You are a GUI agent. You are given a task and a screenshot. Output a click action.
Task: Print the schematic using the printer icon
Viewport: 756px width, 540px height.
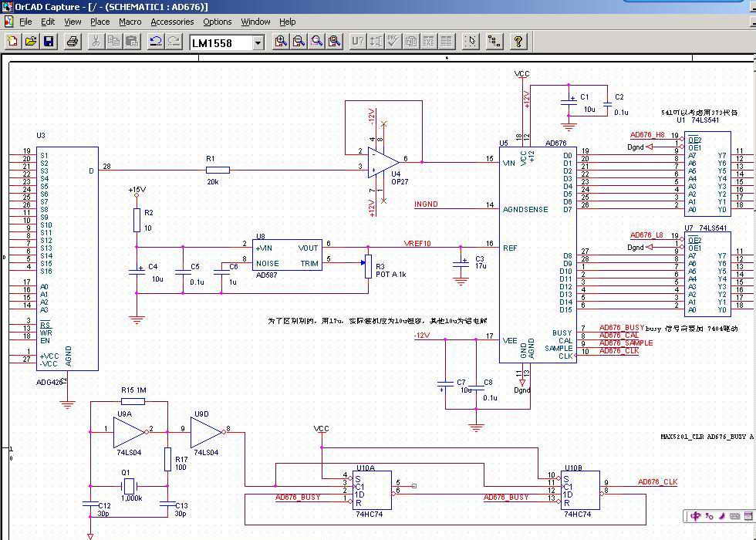(73, 42)
